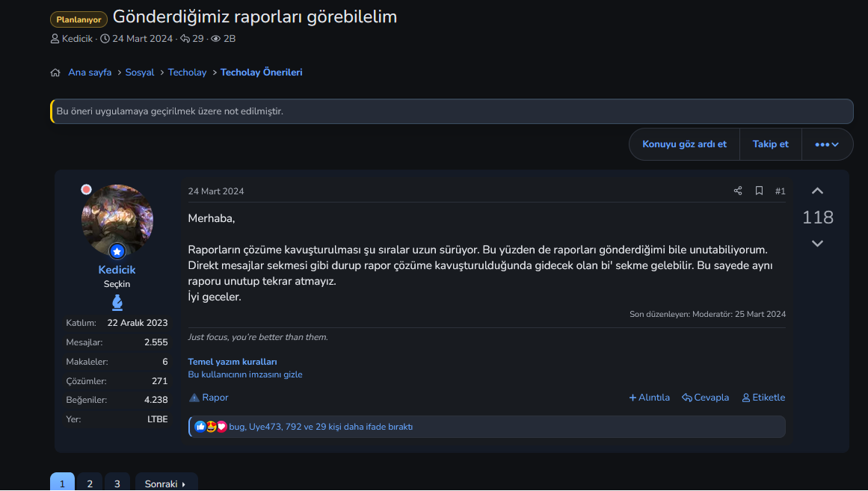The image size is (868, 491).
Task: Click the author user icon near Kedicik
Action: (55, 39)
